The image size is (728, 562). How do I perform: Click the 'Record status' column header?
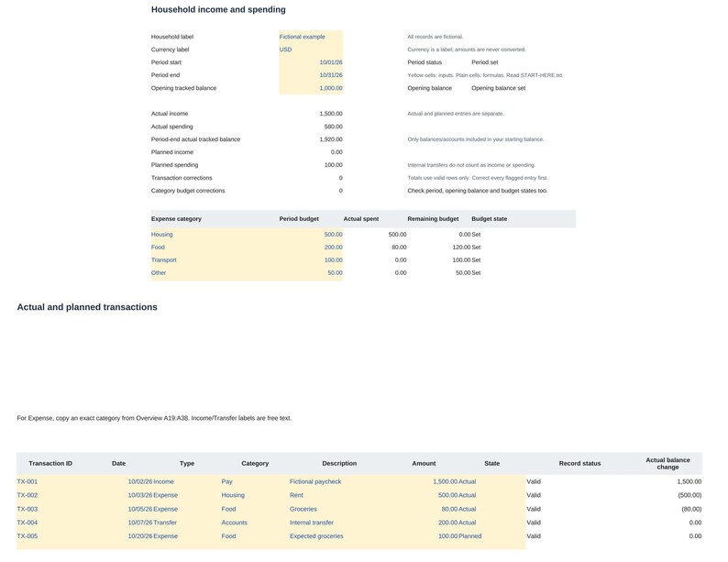[x=579, y=464]
